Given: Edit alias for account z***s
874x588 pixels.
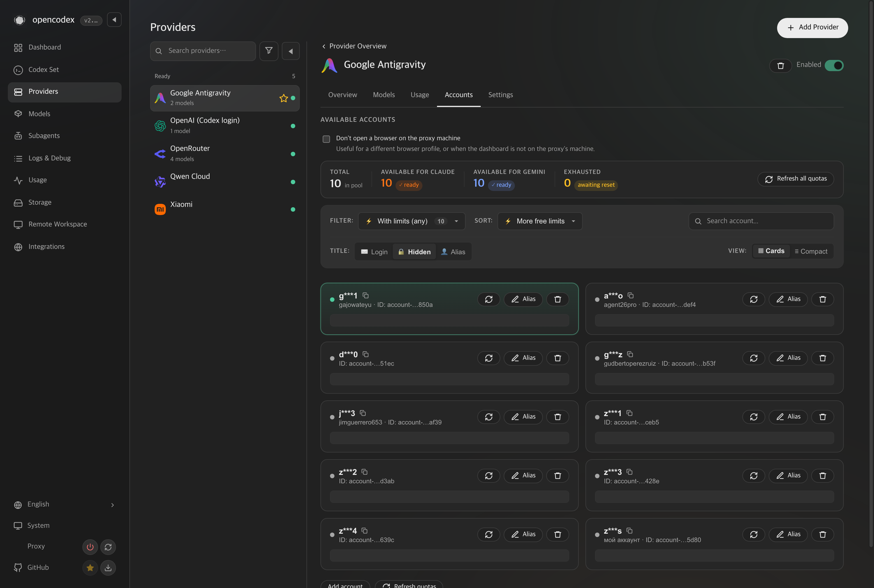Looking at the screenshot, I should click(x=788, y=534).
